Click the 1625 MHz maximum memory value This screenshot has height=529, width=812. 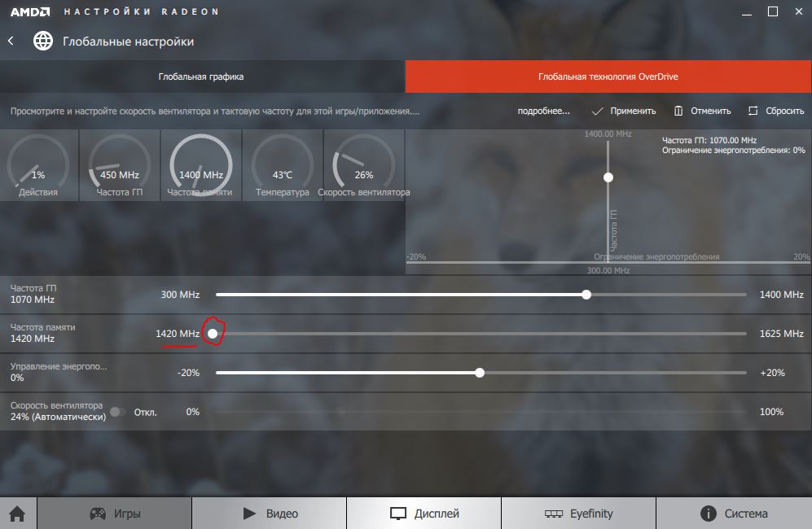click(x=781, y=334)
